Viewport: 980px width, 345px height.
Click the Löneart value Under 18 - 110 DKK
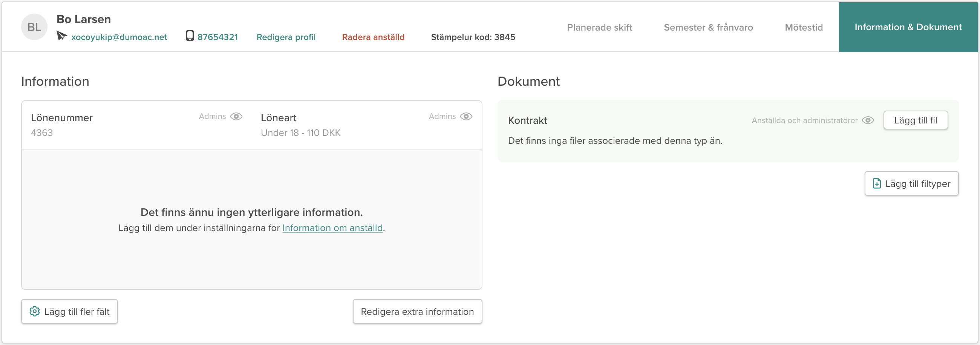tap(300, 133)
